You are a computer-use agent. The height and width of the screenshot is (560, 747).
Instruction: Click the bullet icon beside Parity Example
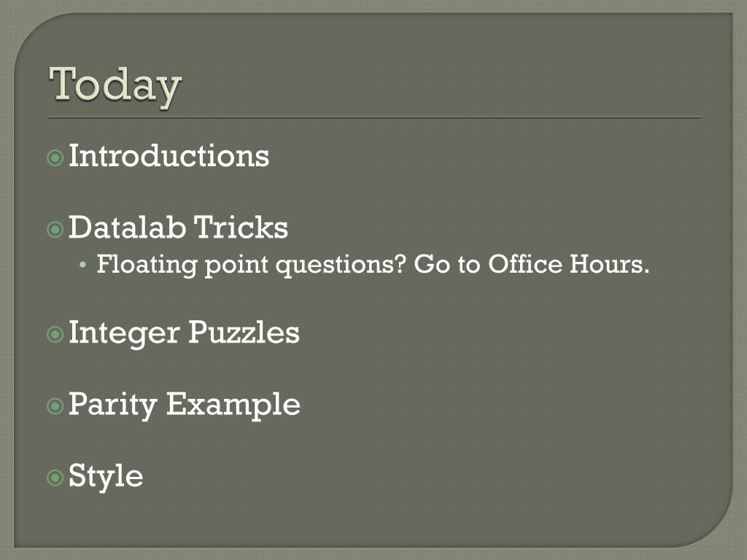tap(55, 406)
